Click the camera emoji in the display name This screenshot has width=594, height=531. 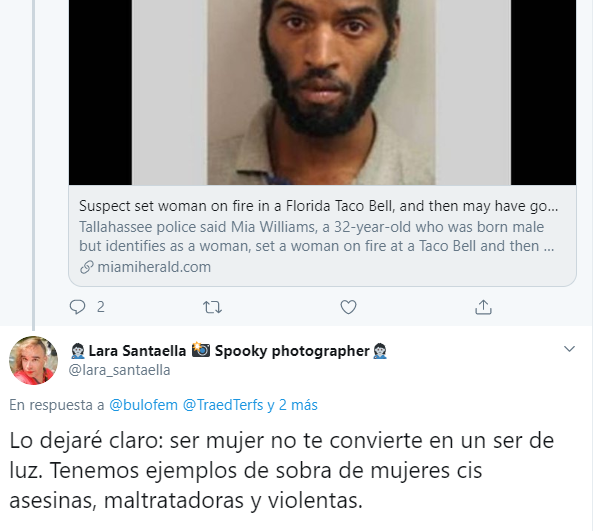(200, 350)
